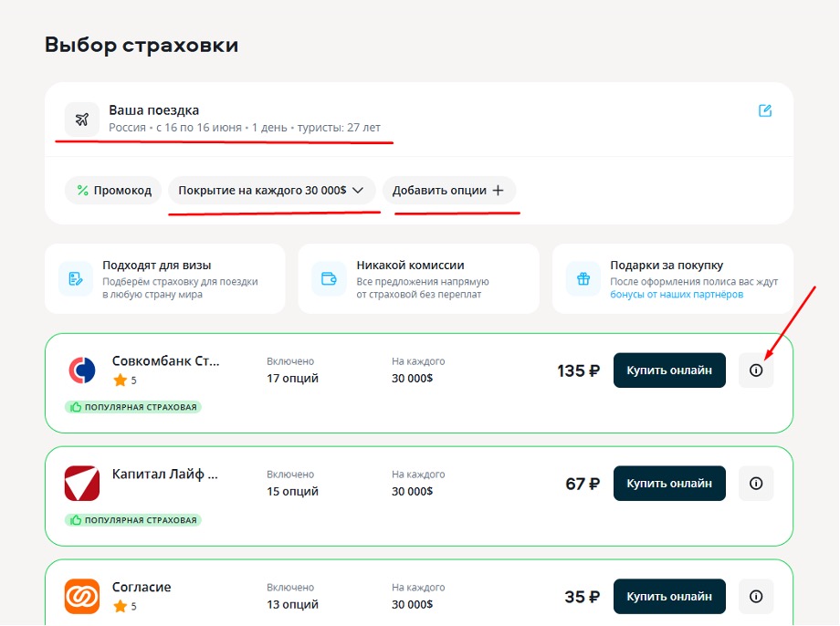Open info for the Капитал Лайф offer

click(x=756, y=483)
